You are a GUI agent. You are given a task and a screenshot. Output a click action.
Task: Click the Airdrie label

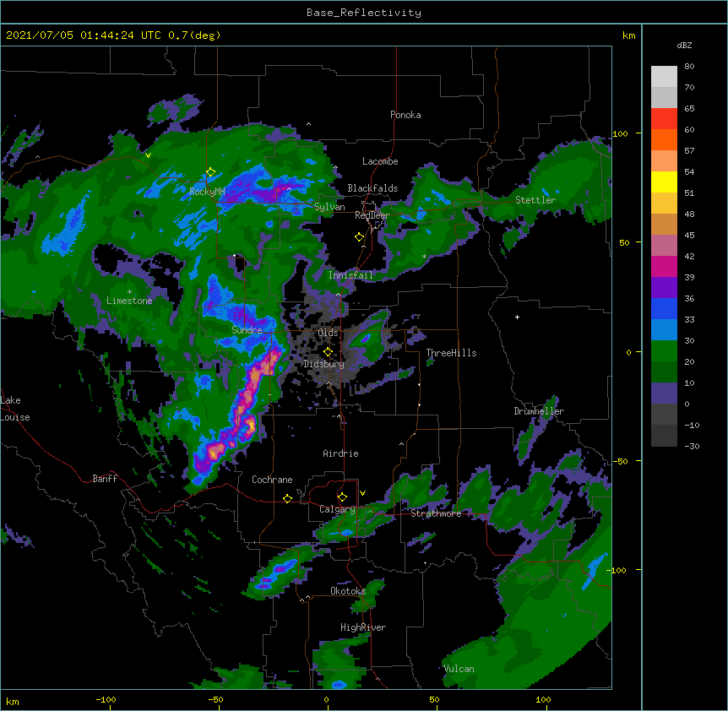(x=341, y=453)
